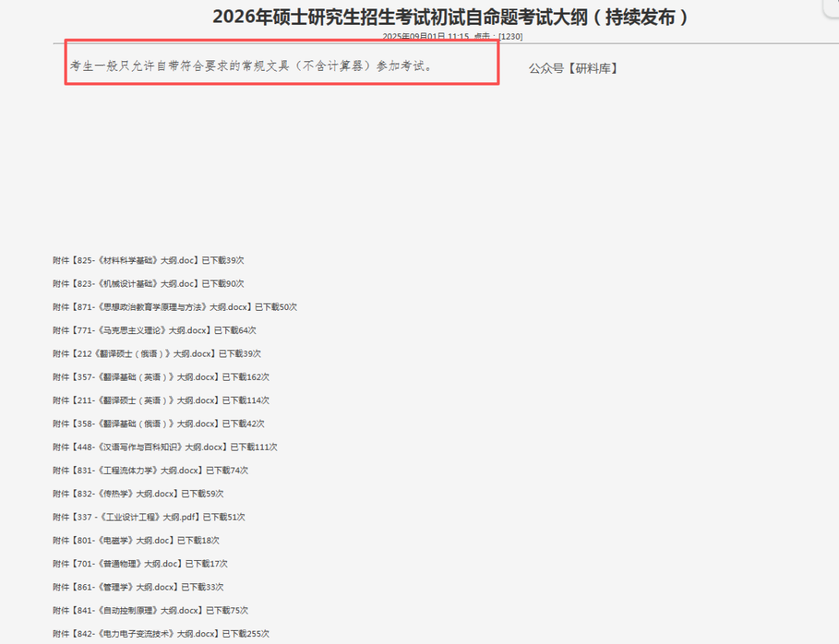The image size is (839, 644).
Task: Click the 公众号【研料库】 text
Action: click(574, 68)
